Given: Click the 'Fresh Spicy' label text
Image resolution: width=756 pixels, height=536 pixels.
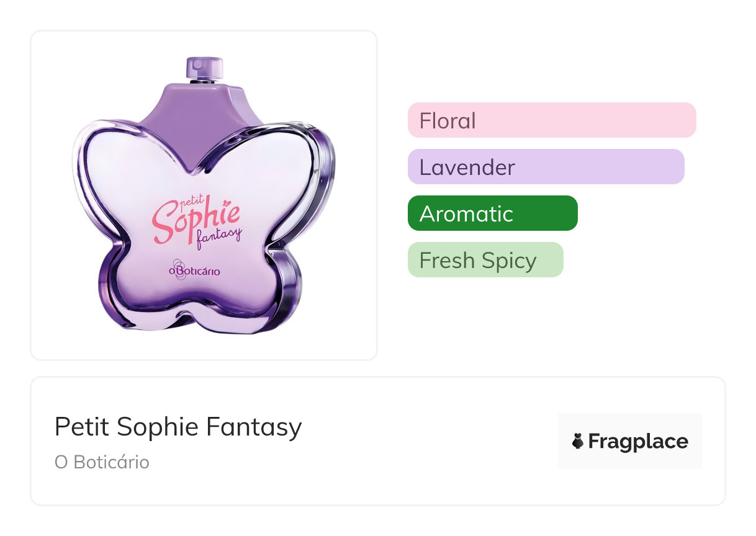Looking at the screenshot, I should [x=477, y=260].
